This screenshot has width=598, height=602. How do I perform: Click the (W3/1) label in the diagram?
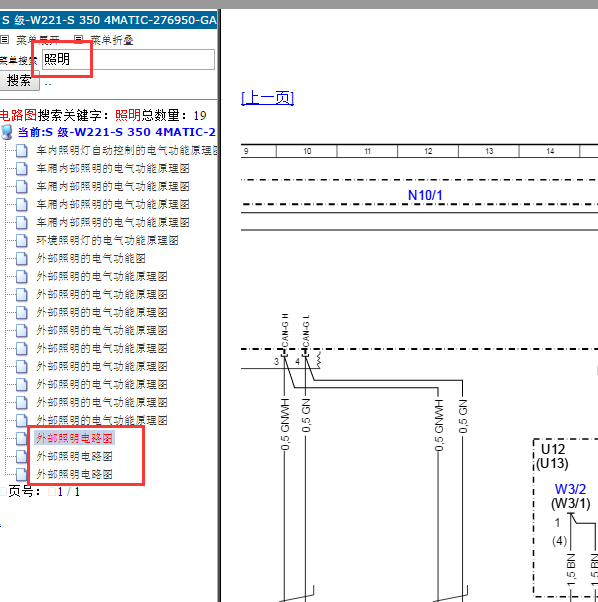(x=570, y=503)
